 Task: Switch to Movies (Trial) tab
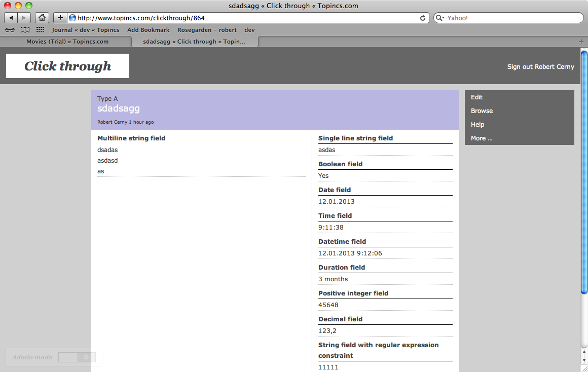coord(67,42)
